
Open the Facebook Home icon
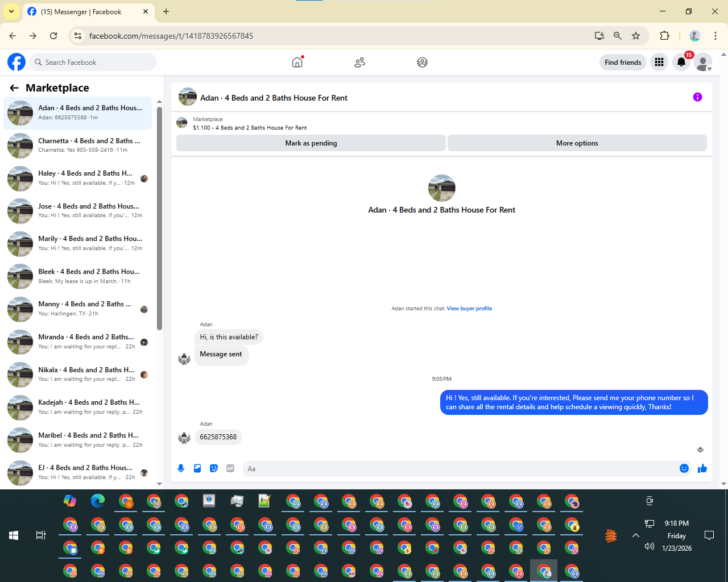click(x=297, y=63)
